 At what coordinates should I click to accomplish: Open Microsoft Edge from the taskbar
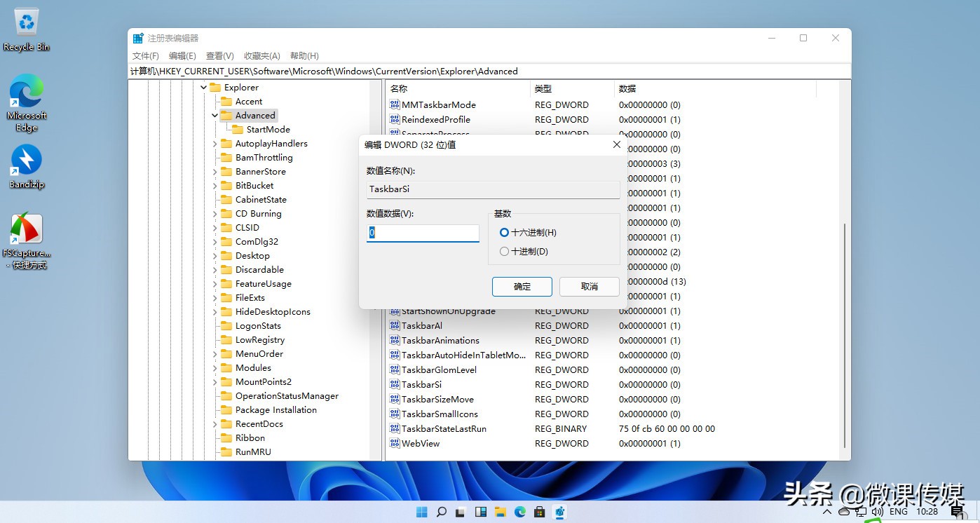[x=519, y=512]
